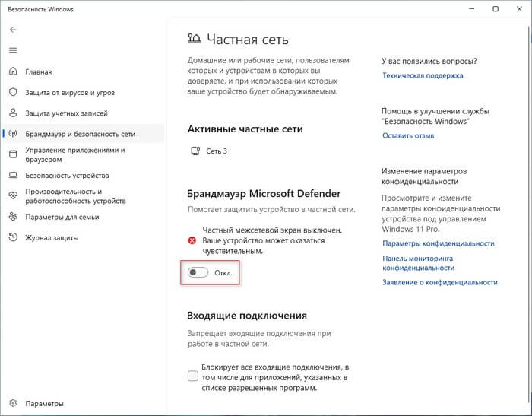Viewport: 532px width, 416px height.
Task: Click Заявление о конфиденциальности link
Action: [440, 282]
